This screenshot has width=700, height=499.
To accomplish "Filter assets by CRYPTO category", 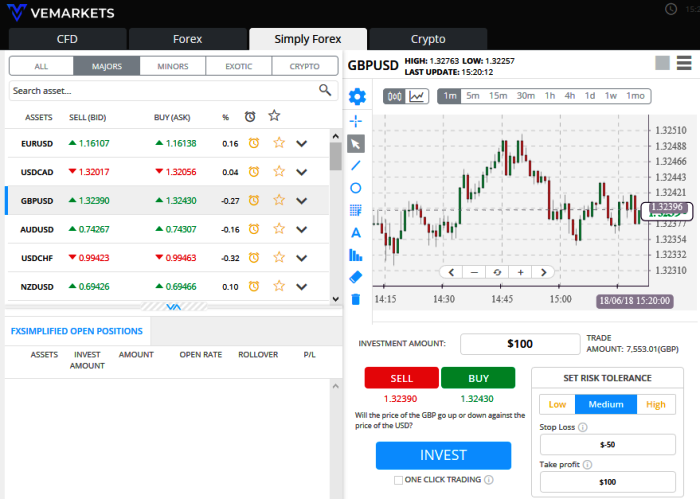I will point(304,66).
